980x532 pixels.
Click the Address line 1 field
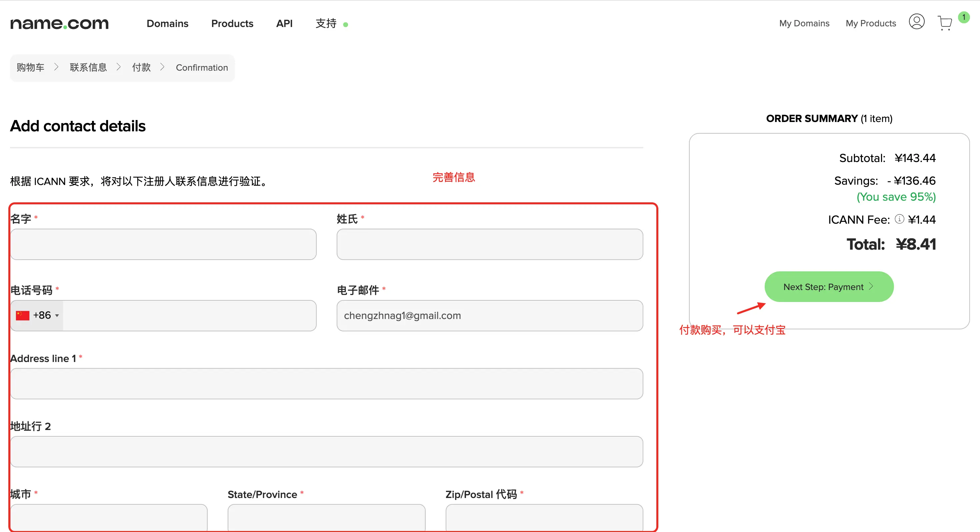[326, 384]
